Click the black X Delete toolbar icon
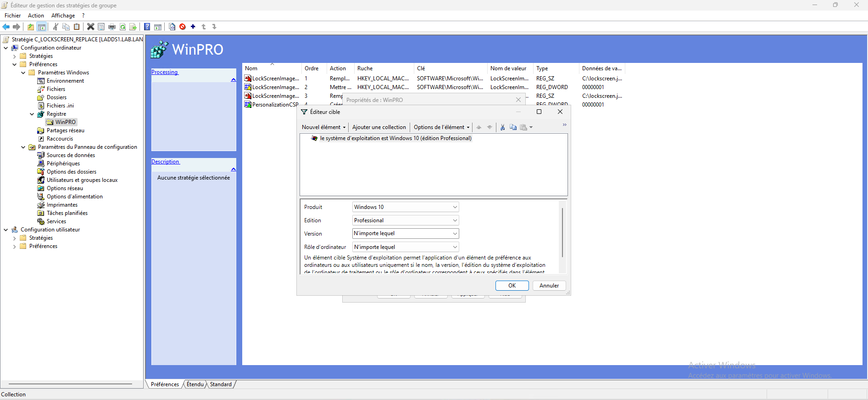Screen dimensions: 868x400 (90, 27)
